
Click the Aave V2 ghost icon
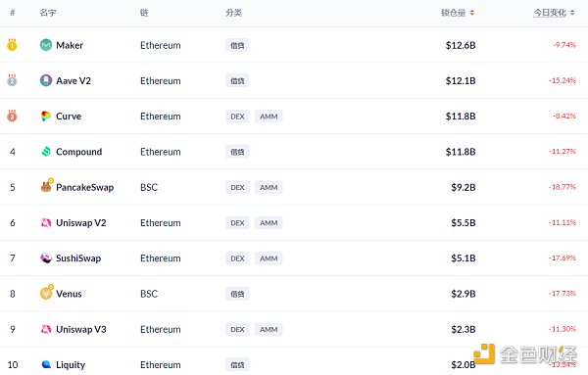46,80
